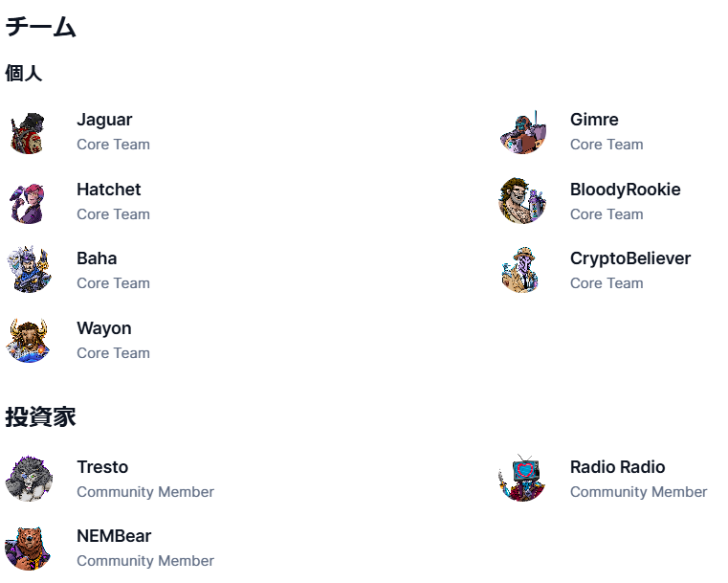The image size is (728, 583).
Task: Open the BloodyRookie name link
Action: point(625,190)
